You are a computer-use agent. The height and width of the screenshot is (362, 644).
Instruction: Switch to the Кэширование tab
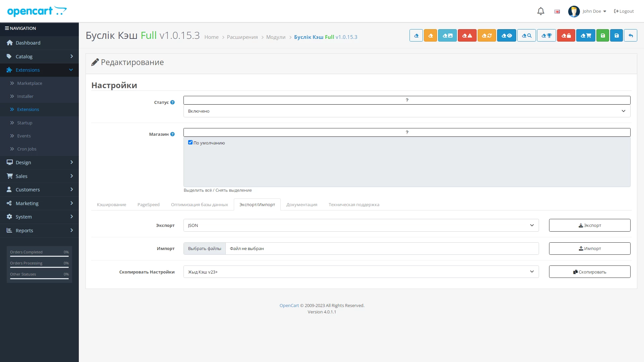(x=111, y=204)
